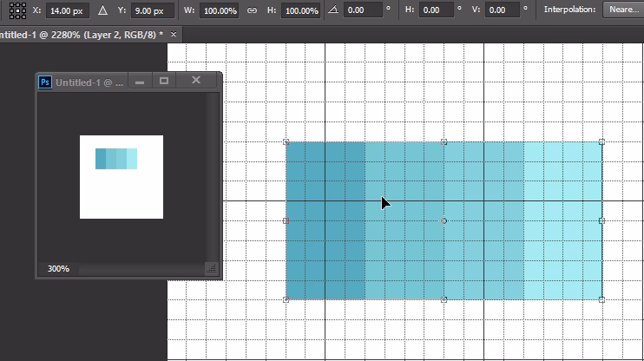Click the W: label in options bar
The height and width of the screenshot is (361, 644).
click(x=189, y=10)
